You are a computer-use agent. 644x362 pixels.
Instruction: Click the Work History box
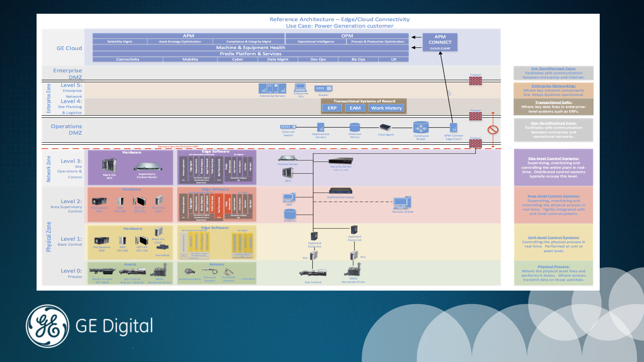click(x=386, y=108)
